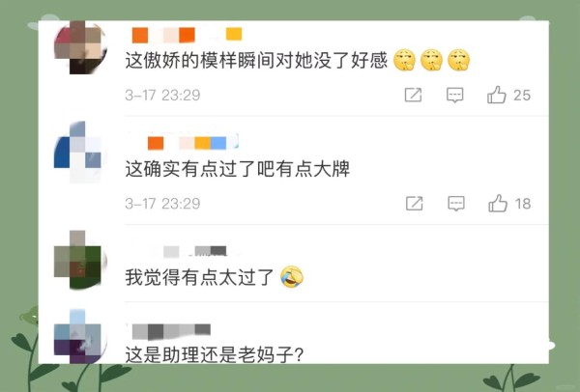580x392 pixels.
Task: Select the comment 这确实有点过了吧有点大牌
Action: (x=238, y=169)
